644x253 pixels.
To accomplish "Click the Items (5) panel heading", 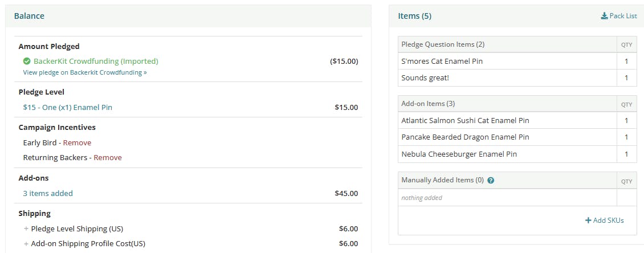I will click(x=414, y=16).
